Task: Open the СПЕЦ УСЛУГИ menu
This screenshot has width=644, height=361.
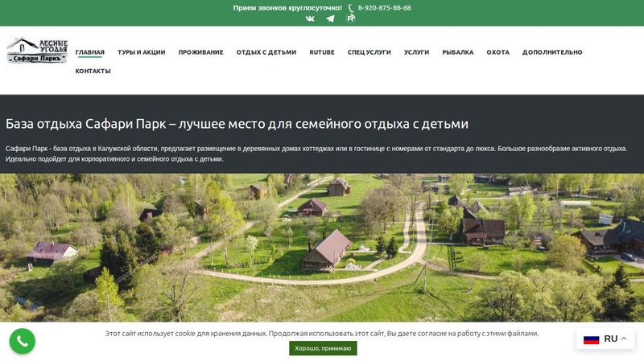Action: 369,52
